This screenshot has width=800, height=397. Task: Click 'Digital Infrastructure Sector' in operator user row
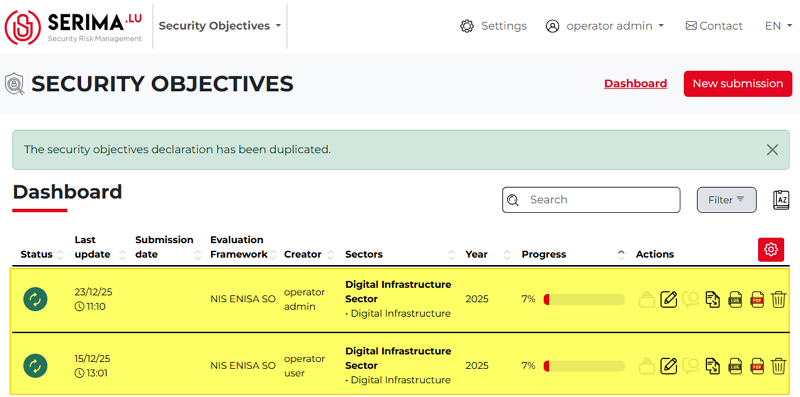click(398, 358)
